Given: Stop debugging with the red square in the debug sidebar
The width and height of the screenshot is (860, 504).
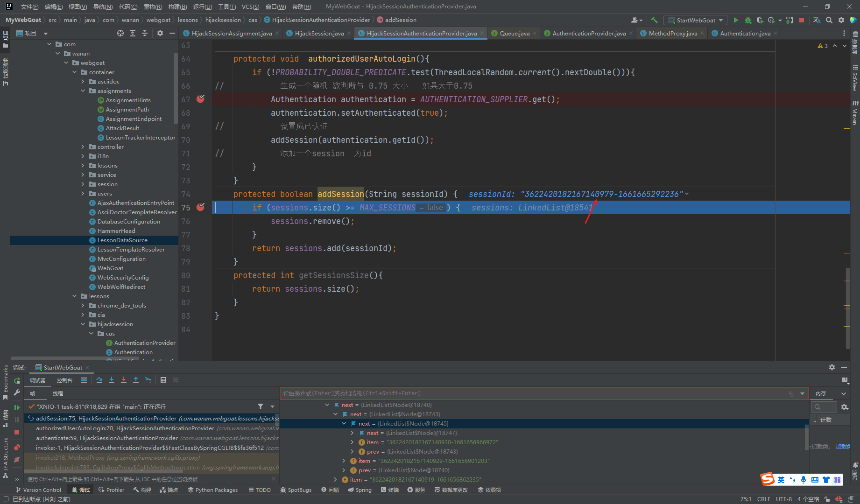Looking at the screenshot, I should [17, 432].
